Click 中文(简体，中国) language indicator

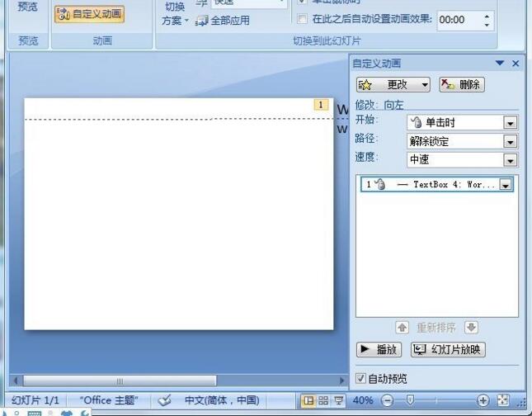222,400
